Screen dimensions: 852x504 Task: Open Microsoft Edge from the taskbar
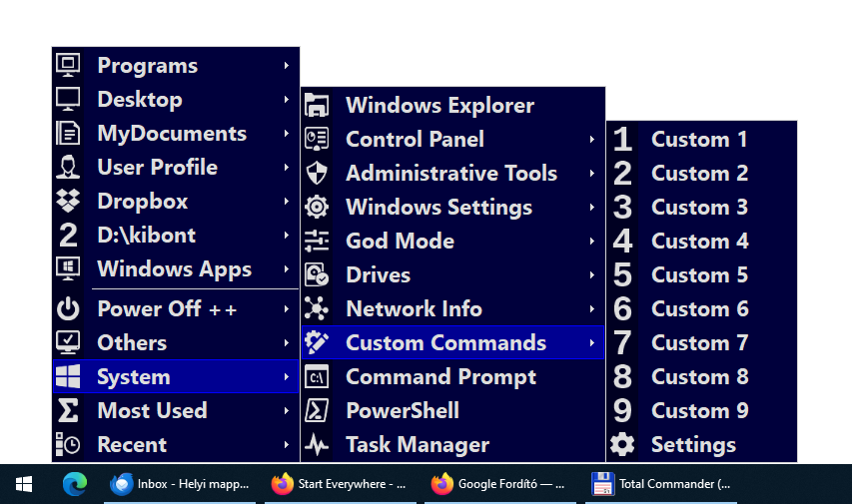[75, 484]
